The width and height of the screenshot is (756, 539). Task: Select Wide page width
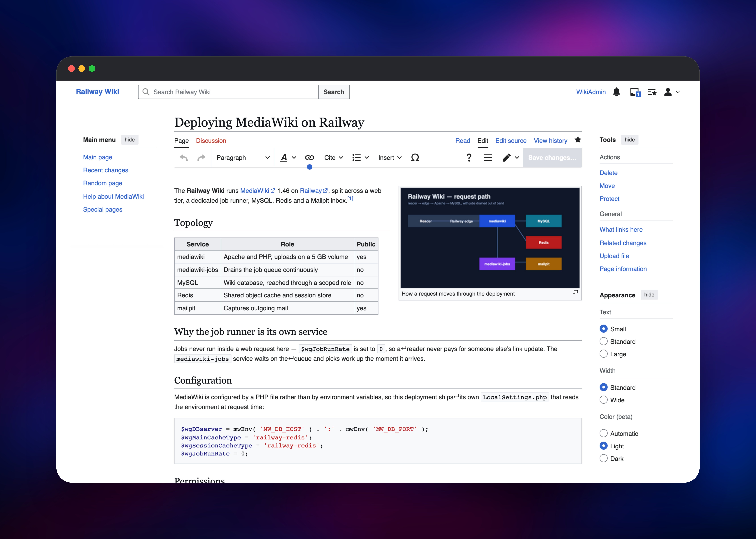coord(604,400)
